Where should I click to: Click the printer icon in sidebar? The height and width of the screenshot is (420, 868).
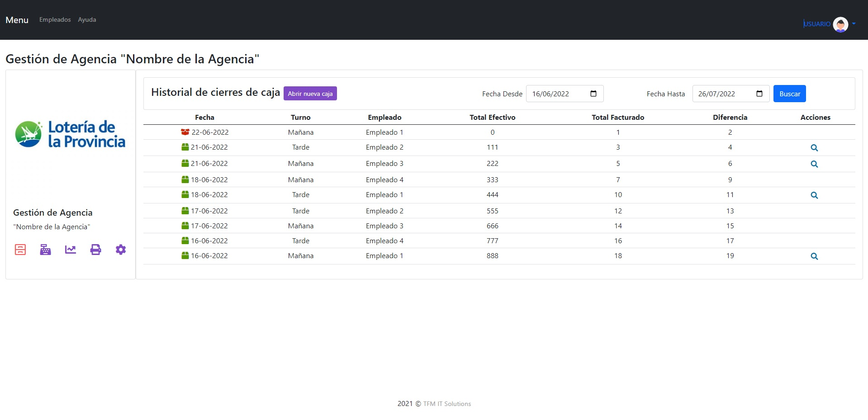tap(95, 250)
